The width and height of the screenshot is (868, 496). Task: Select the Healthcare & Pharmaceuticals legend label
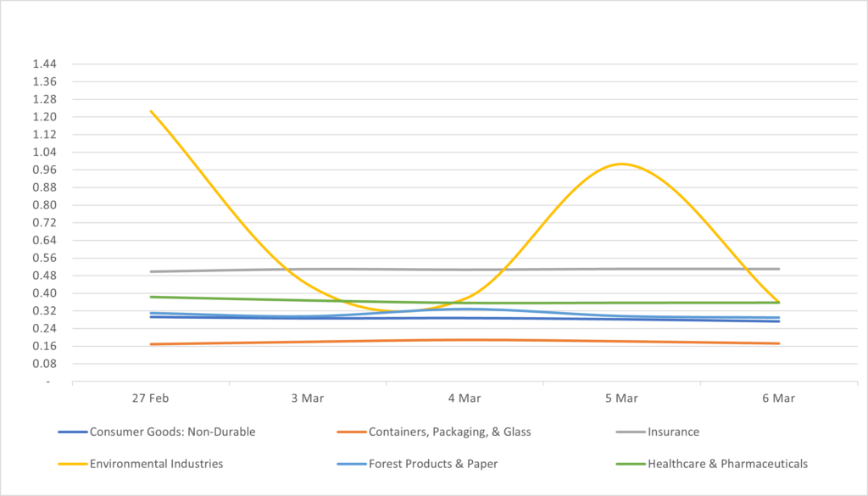727,464
